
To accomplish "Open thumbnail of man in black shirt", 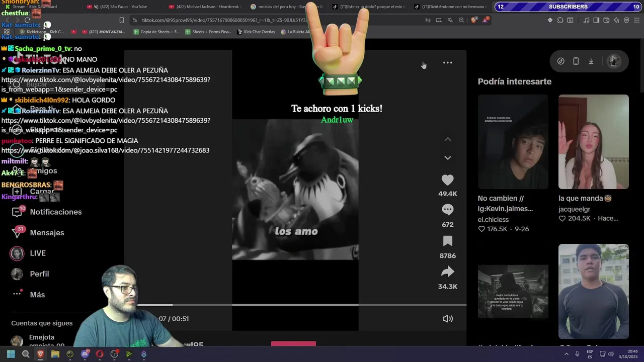I will tap(593, 291).
